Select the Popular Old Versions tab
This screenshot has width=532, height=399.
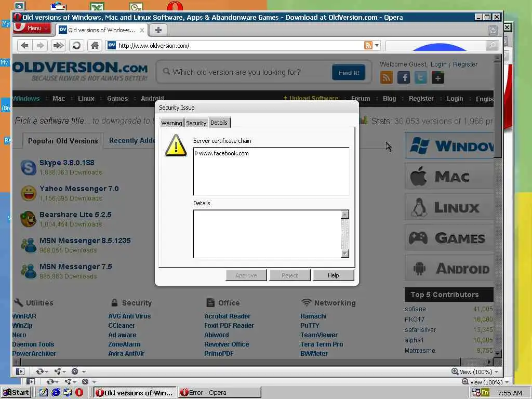point(63,141)
